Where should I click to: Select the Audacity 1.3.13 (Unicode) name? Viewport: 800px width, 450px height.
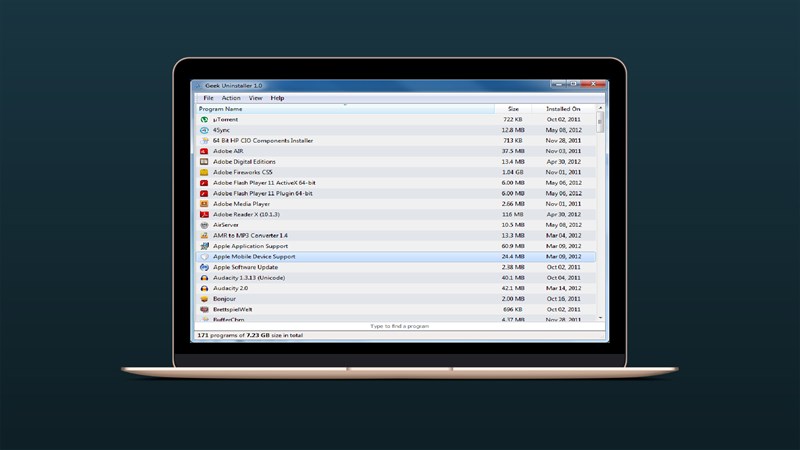(x=249, y=278)
